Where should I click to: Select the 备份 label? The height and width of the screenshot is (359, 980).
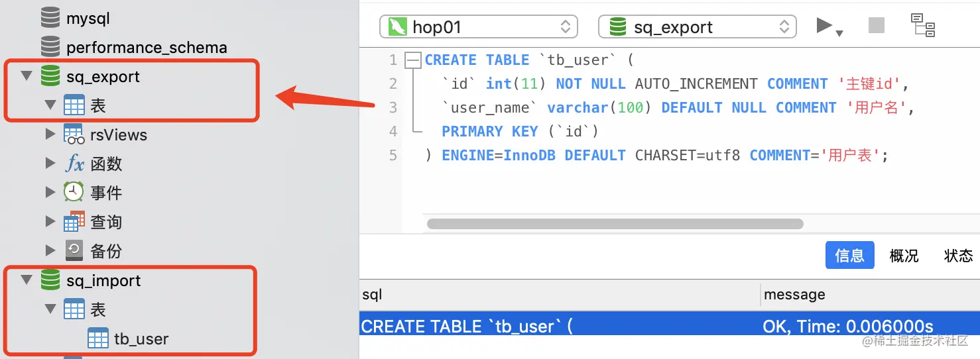(106, 251)
